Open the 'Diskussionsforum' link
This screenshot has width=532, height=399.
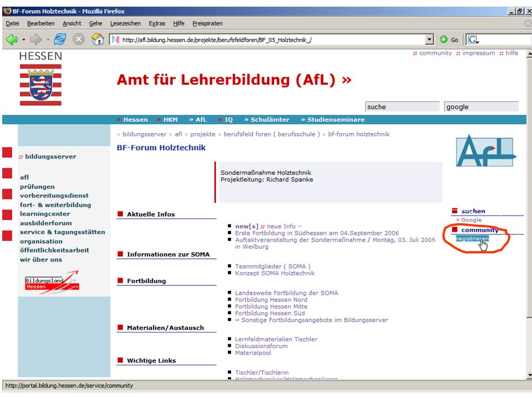click(261, 346)
